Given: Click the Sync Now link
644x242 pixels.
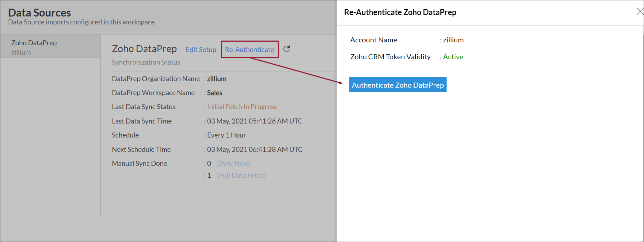Looking at the screenshot, I should pos(234,163).
